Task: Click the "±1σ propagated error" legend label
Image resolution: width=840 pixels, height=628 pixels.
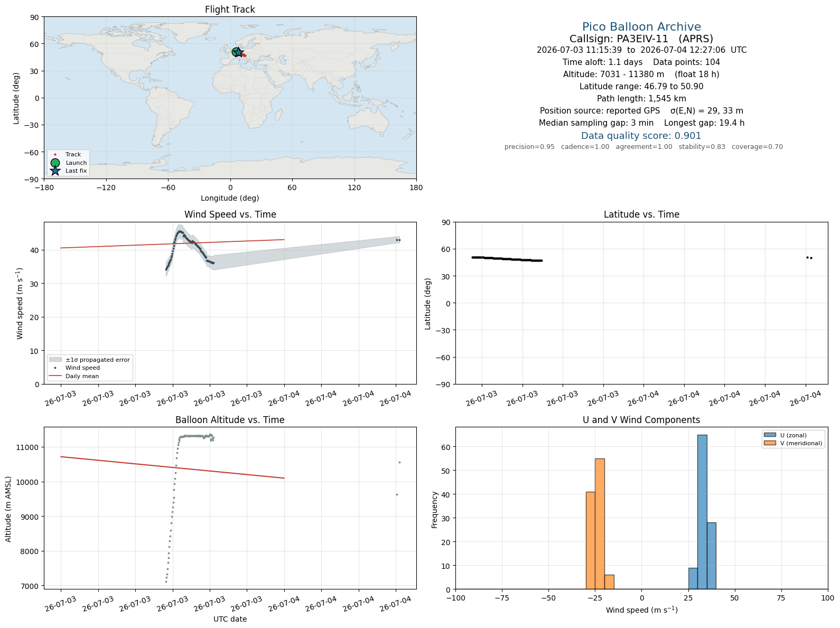Action: click(98, 360)
